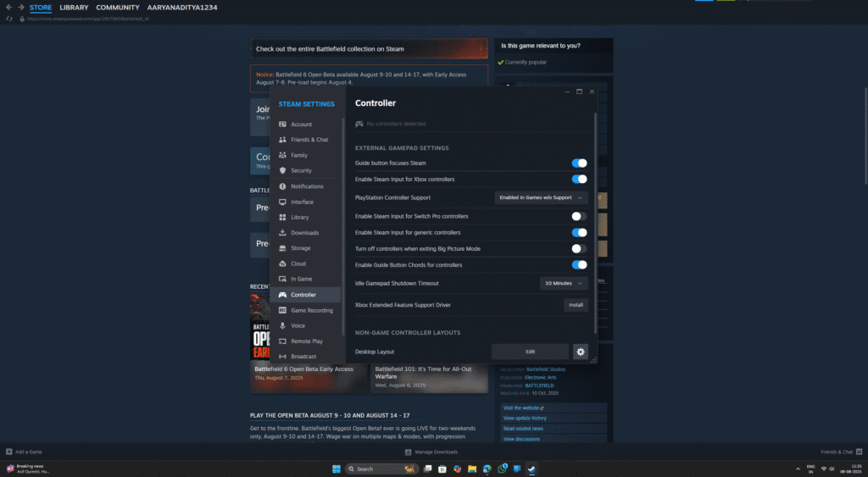868x477 pixels.
Task: Open Desktop Layout gear settings
Action: (x=580, y=352)
